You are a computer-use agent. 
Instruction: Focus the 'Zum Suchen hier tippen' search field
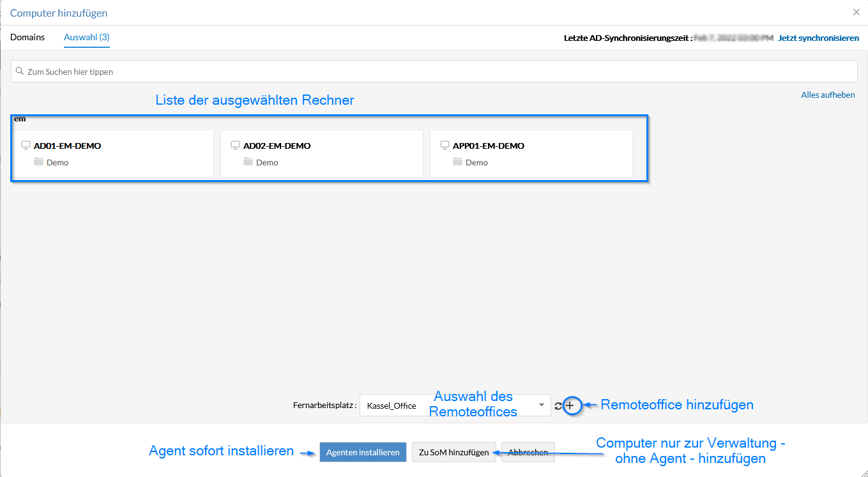[x=434, y=72]
